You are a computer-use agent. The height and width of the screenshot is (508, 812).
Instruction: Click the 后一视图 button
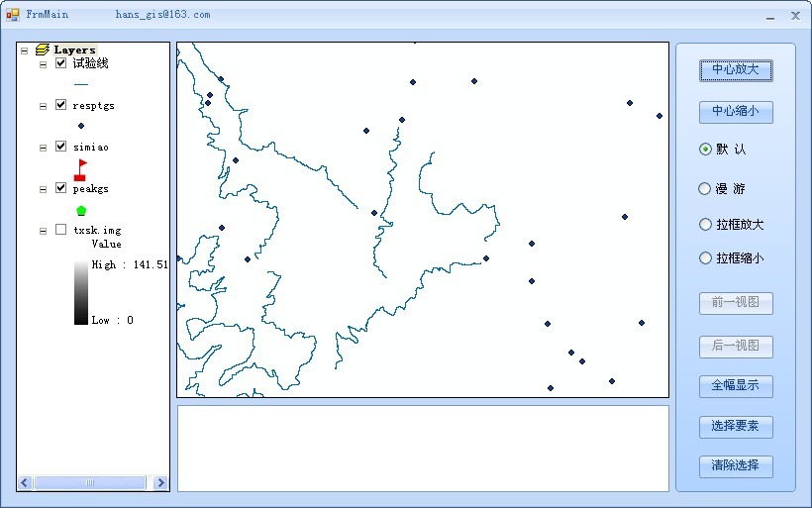[736, 347]
